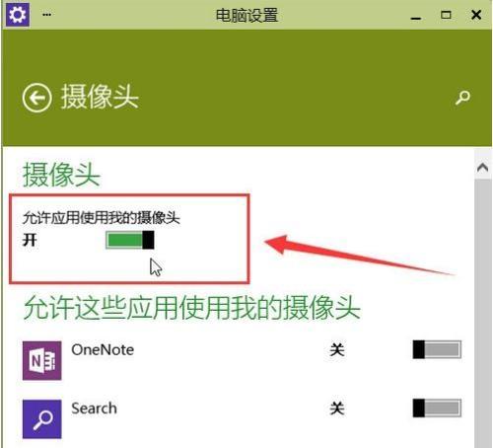Click the purple Search app icon
This screenshot has width=493, height=448.
point(42,418)
